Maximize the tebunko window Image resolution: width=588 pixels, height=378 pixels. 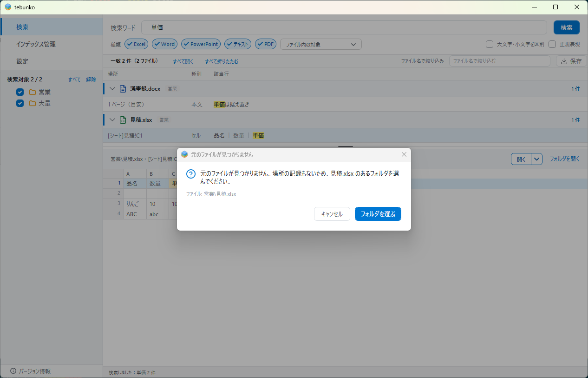click(x=555, y=7)
